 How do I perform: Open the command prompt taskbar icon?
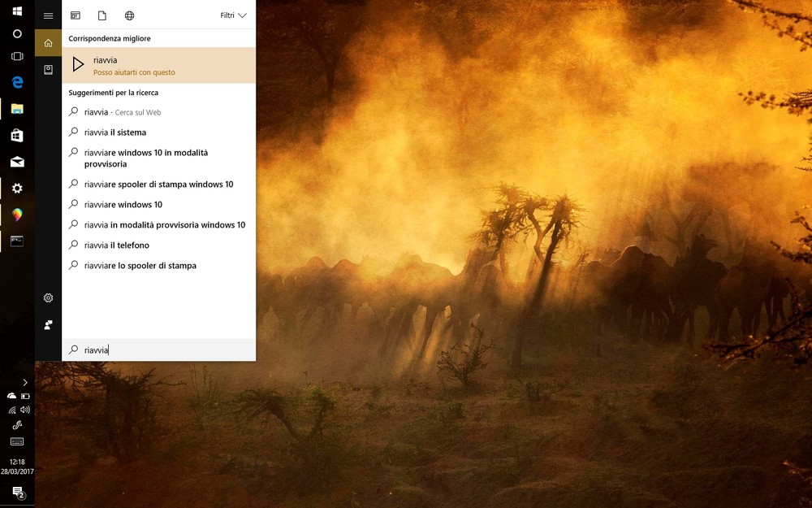[17, 241]
